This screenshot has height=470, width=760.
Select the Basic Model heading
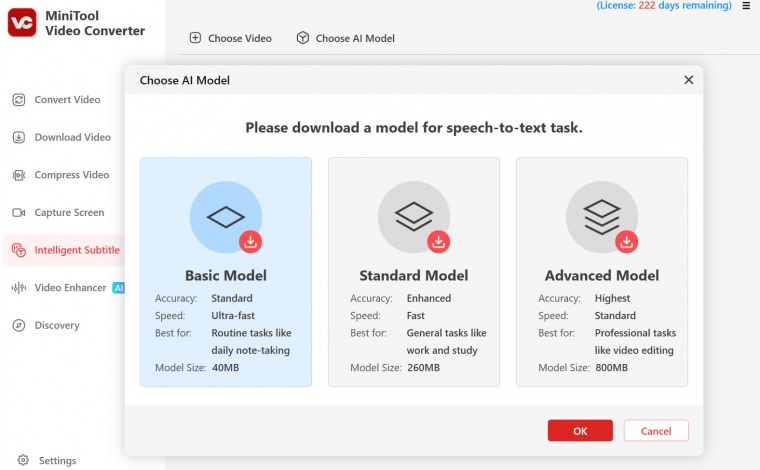point(226,276)
